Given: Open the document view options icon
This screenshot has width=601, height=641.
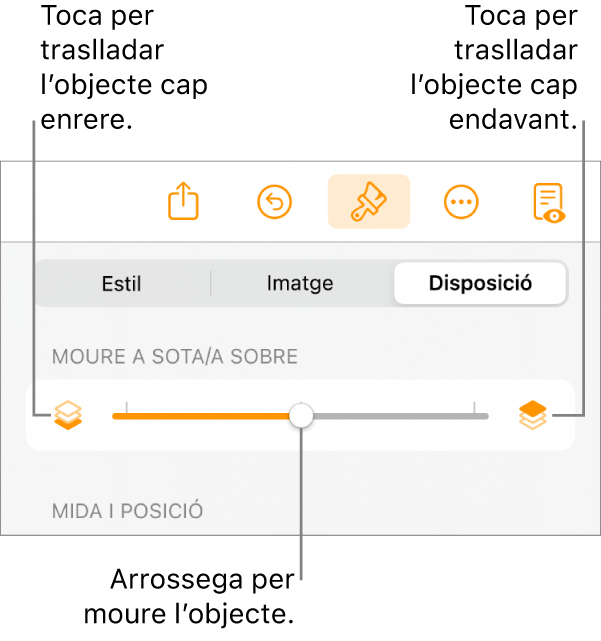Looking at the screenshot, I should pyautogui.click(x=548, y=202).
